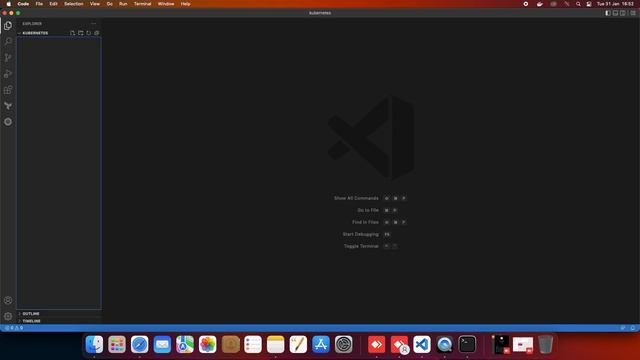This screenshot has width=640, height=360.
Task: Open the Go menu
Action: [109, 4]
